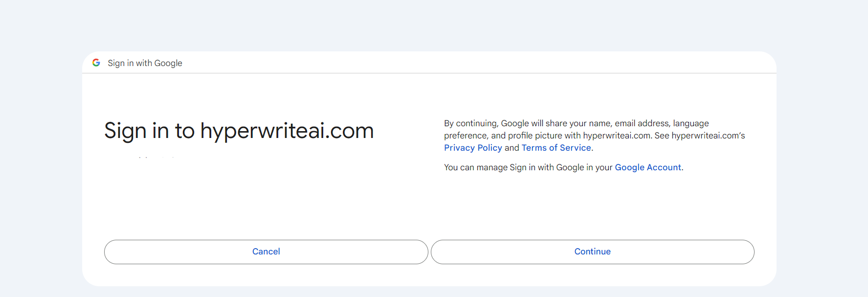Click the word "Google" in the dialog header
The width and height of the screenshot is (868, 297).
pos(168,63)
